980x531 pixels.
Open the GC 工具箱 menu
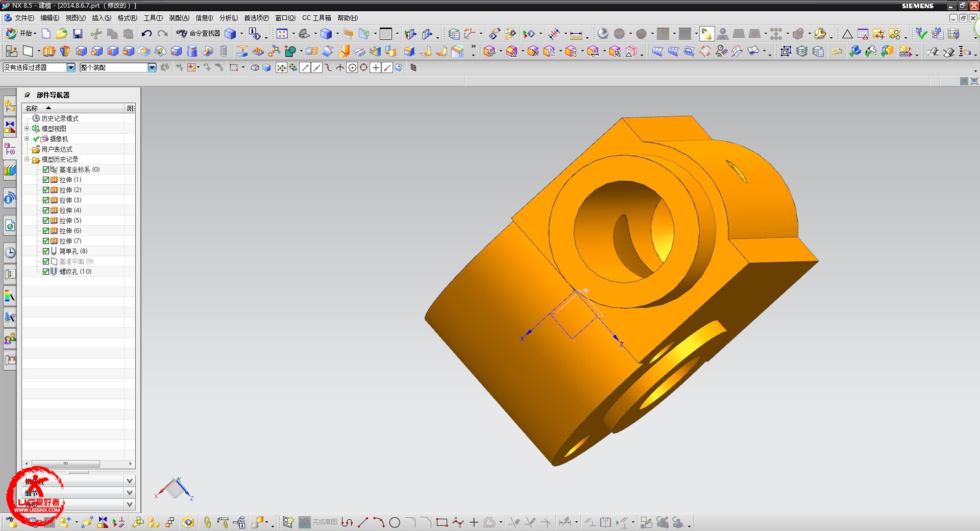point(316,18)
